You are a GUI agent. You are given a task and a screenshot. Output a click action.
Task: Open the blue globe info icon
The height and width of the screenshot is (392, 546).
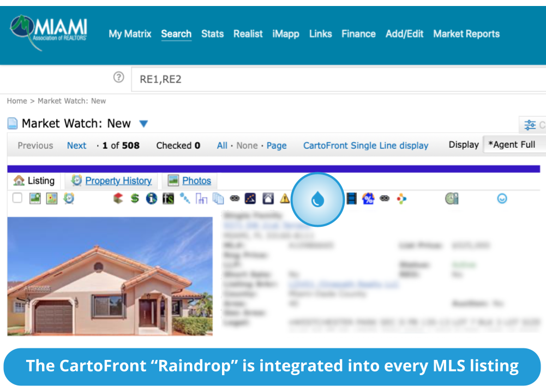(152, 198)
